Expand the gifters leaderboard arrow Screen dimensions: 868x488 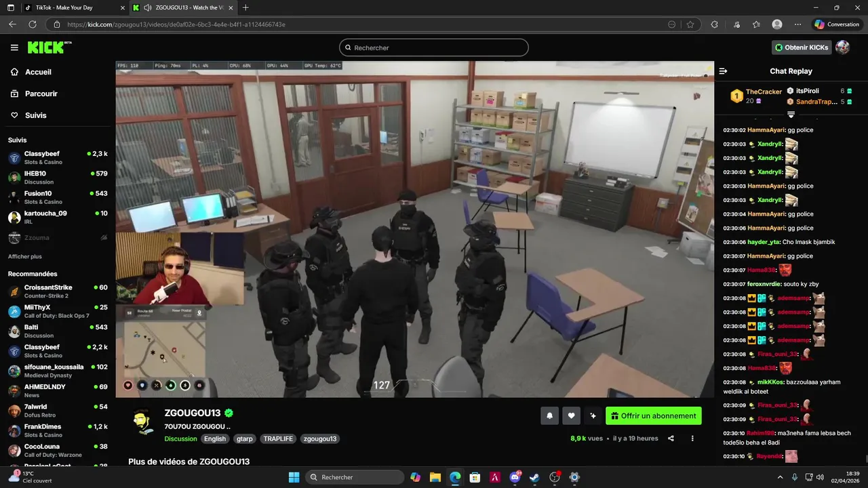791,114
